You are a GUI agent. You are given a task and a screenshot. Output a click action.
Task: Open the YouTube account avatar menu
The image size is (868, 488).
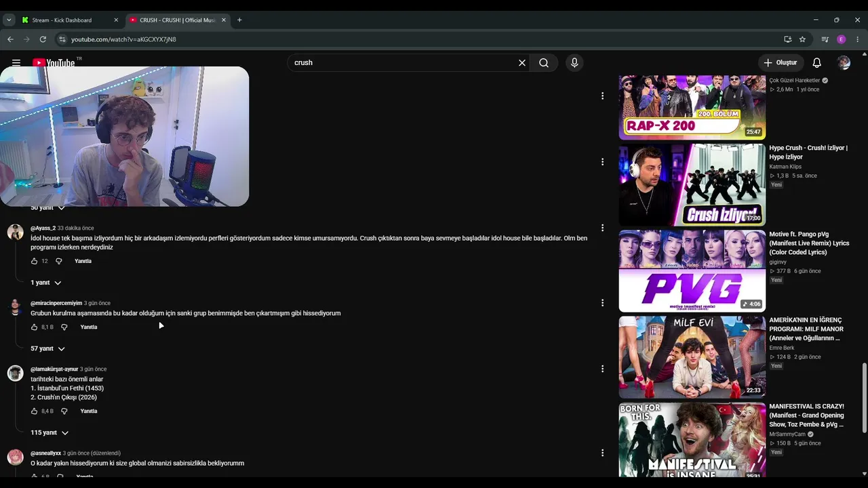click(844, 62)
